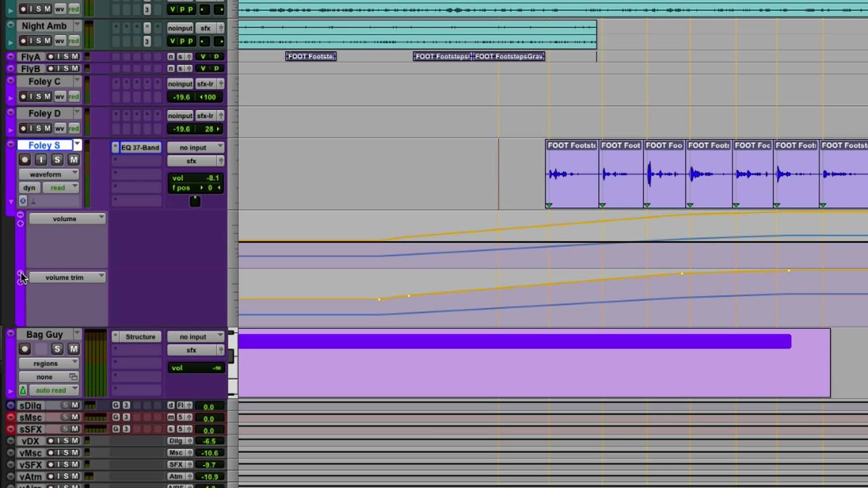
Task: Mute the sDilg track
Action: [75, 405]
